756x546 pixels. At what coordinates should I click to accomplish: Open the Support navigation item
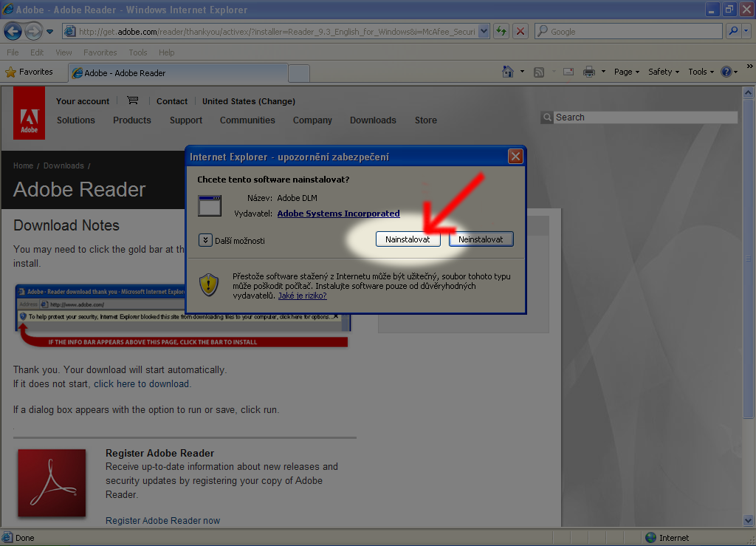point(185,120)
